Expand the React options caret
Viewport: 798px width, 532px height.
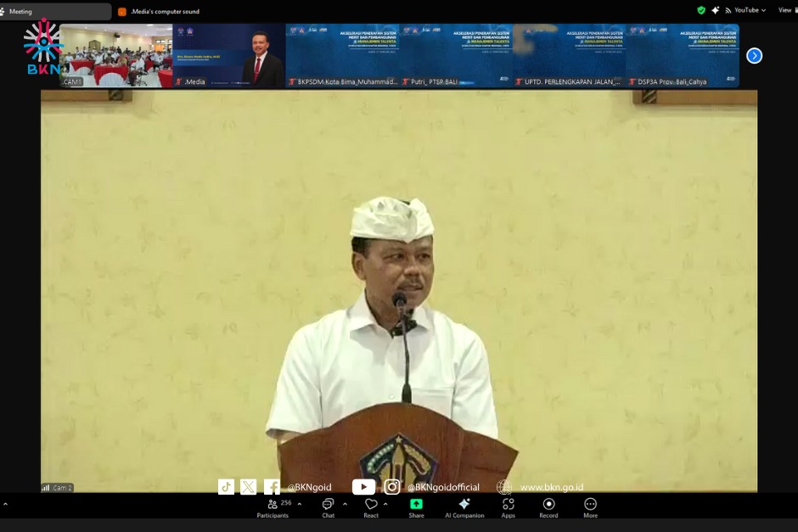[x=385, y=503]
